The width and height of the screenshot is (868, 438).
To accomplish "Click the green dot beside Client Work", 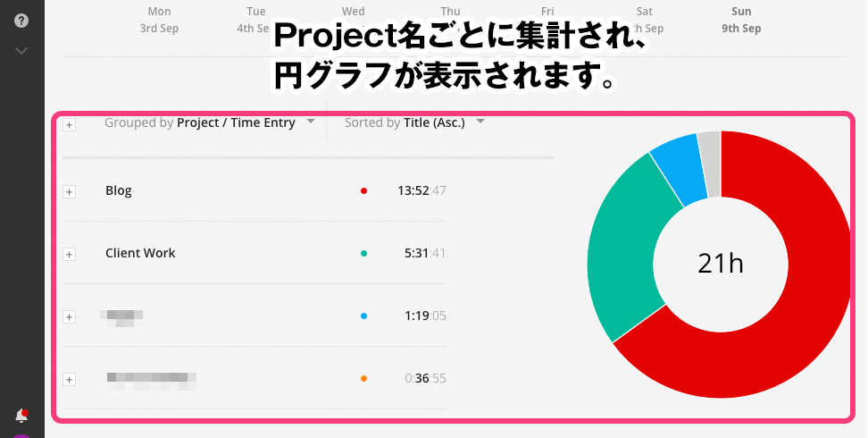I will pos(363,253).
